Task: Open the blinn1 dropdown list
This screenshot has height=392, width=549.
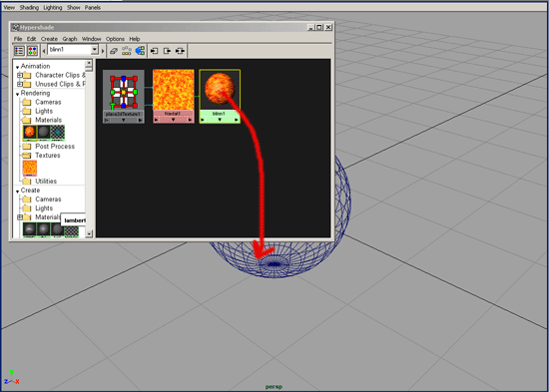Action: [95, 50]
